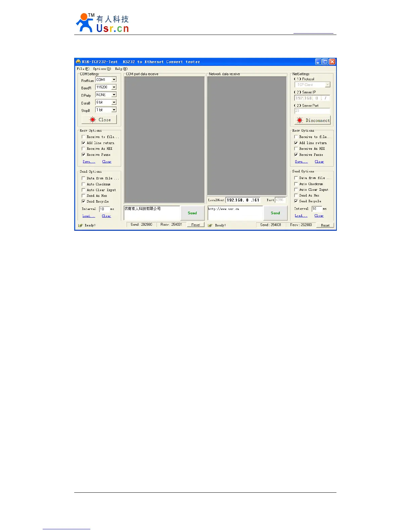Open the Options menu

pyautogui.click(x=102, y=69)
